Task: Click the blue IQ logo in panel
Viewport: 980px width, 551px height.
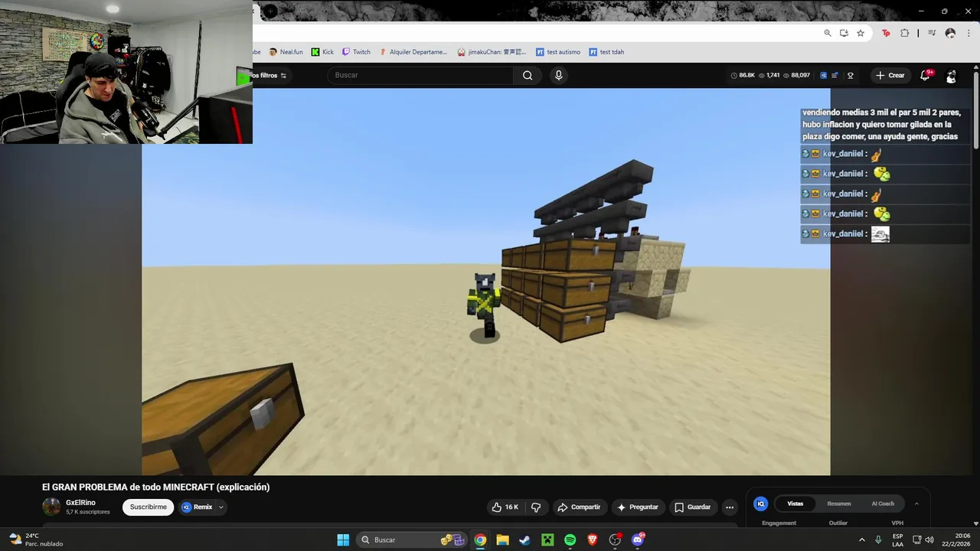Action: click(760, 504)
